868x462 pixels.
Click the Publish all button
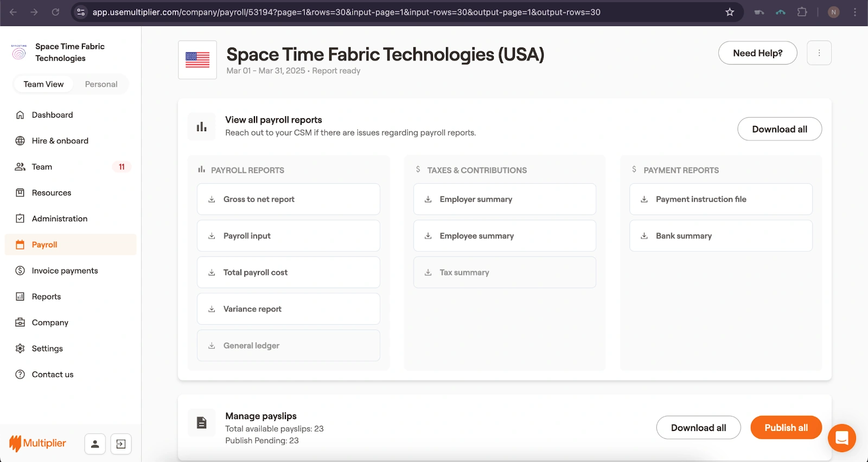[786, 428]
